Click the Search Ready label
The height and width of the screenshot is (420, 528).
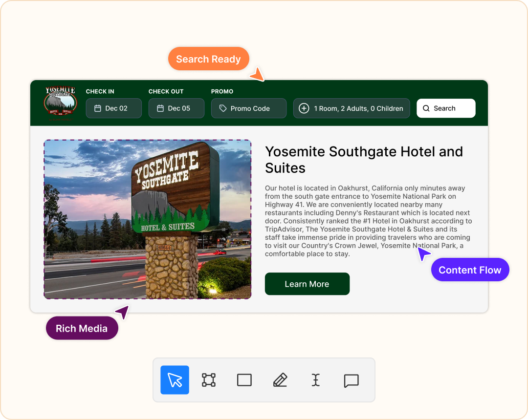tap(208, 59)
